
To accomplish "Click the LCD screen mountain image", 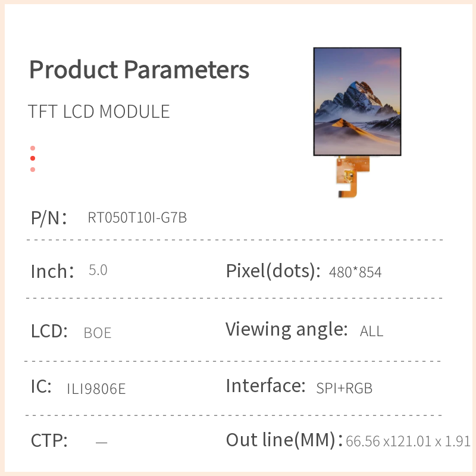I will click(357, 101).
